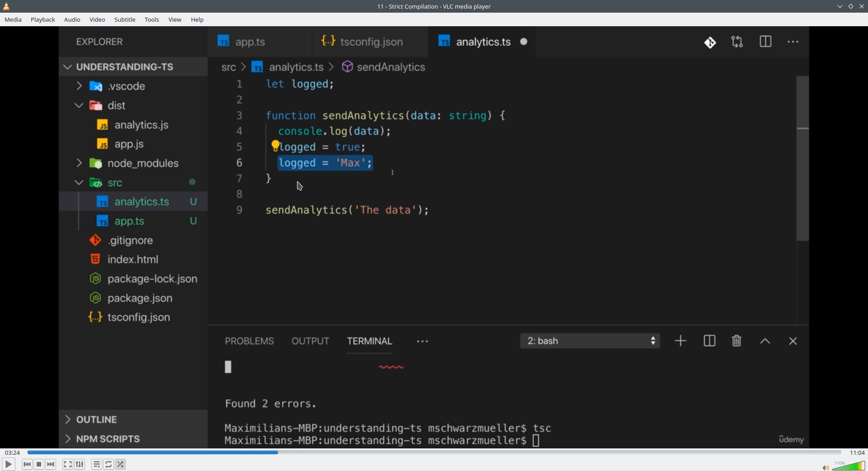Open app.ts in the explorer tree

point(133,221)
